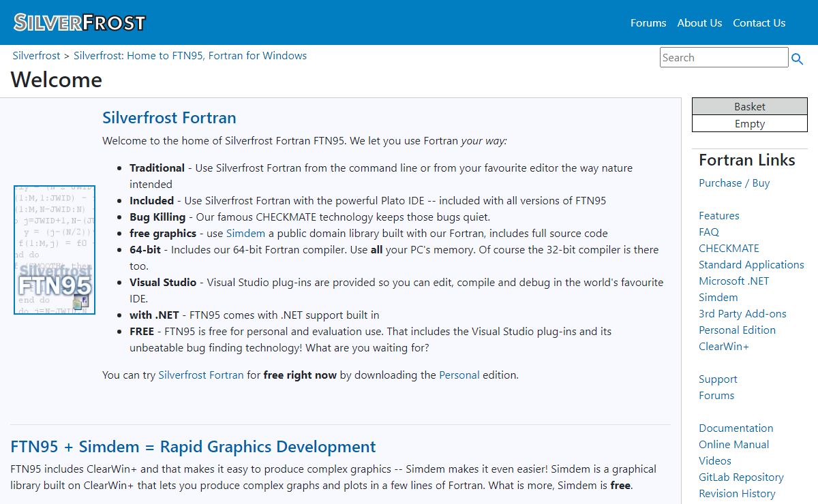Open Contact Us in top navigation
Image resolution: width=818 pixels, height=504 pixels.
(759, 22)
